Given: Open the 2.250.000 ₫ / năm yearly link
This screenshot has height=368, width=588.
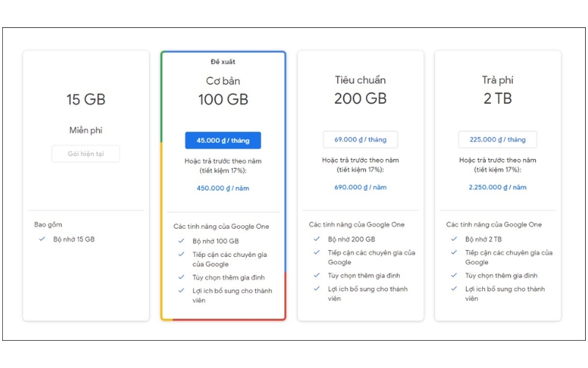Looking at the screenshot, I should coord(498,187).
